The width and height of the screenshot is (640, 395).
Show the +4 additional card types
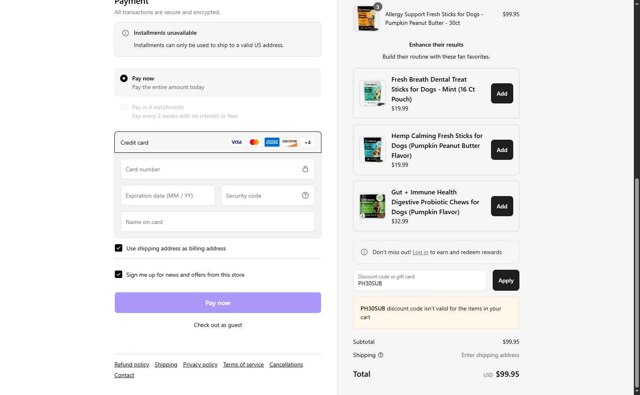pos(308,142)
